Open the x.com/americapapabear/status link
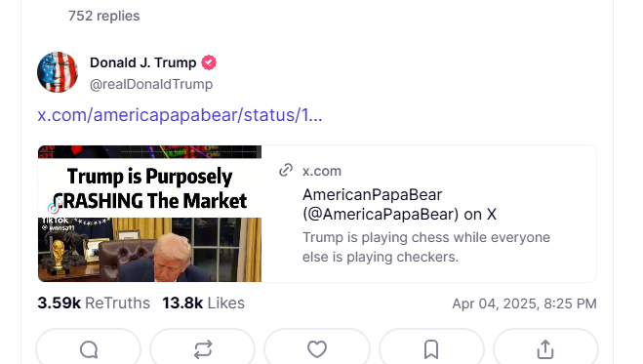This screenshot has height=364, width=643. [180, 115]
